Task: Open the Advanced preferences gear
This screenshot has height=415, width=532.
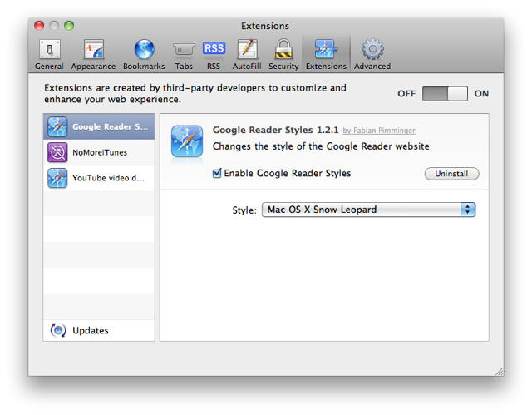Action: [372, 54]
